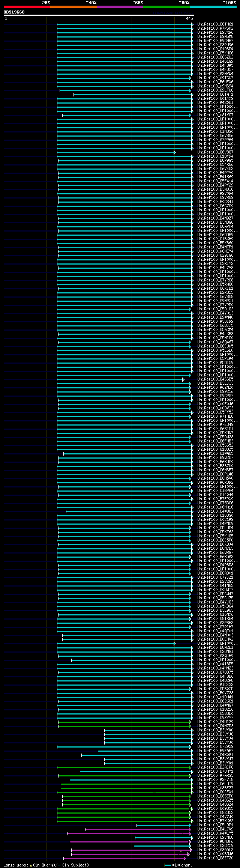Click hit label UniRef100_Q8AVH4

215,227
